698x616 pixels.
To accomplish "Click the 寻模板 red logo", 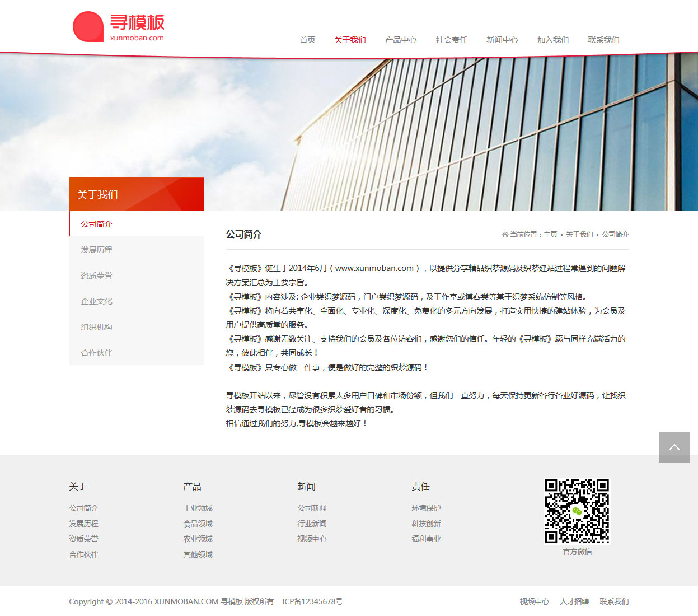I will pyautogui.click(x=119, y=27).
